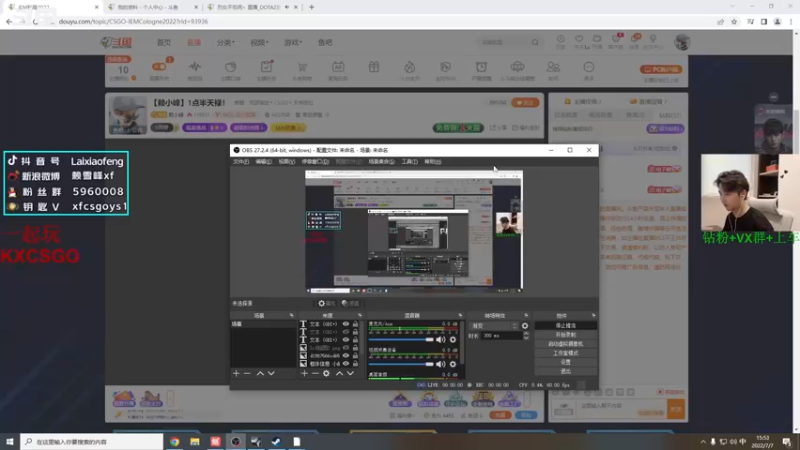Viewport: 800px width, 450px height.
Task: Open the transition properties gear icon
Action: 525,326
